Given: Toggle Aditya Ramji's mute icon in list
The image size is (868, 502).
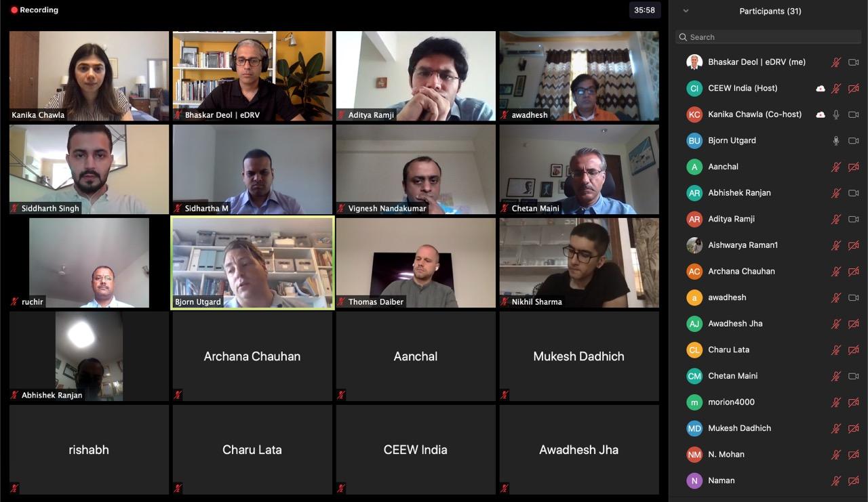Looking at the screenshot, I should click(x=836, y=219).
